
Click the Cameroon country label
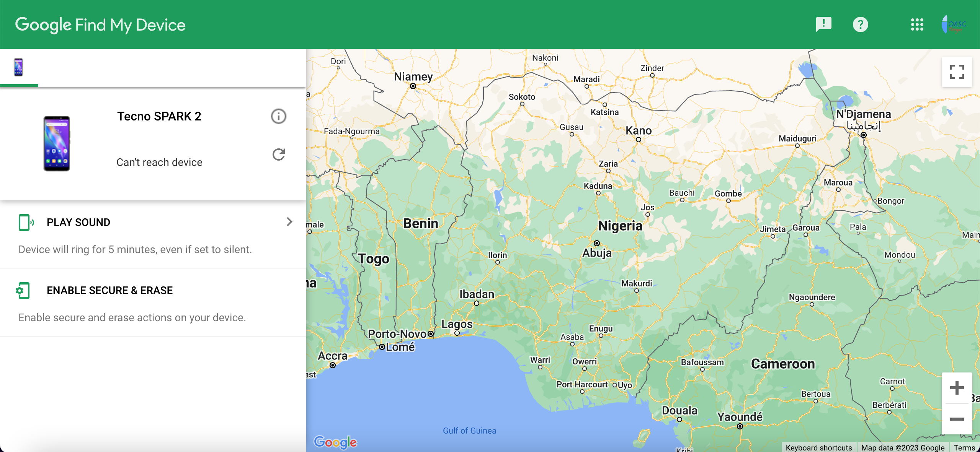coord(783,364)
